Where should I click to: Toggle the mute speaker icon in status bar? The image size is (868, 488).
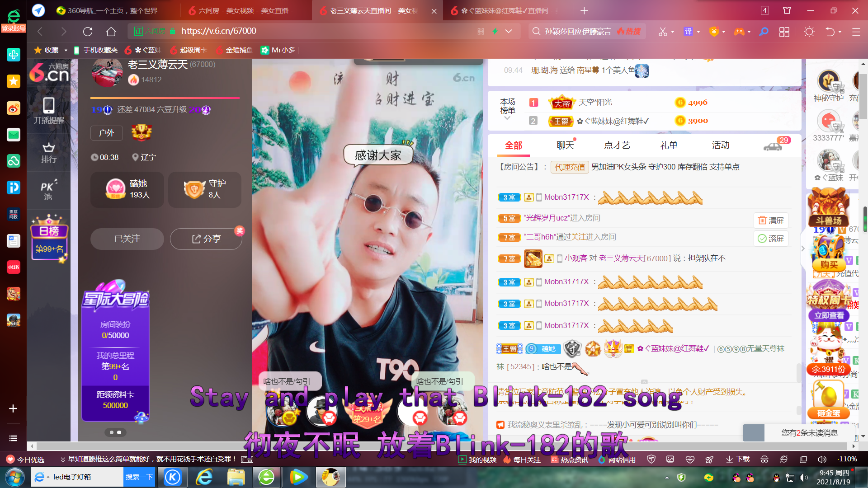(x=822, y=460)
